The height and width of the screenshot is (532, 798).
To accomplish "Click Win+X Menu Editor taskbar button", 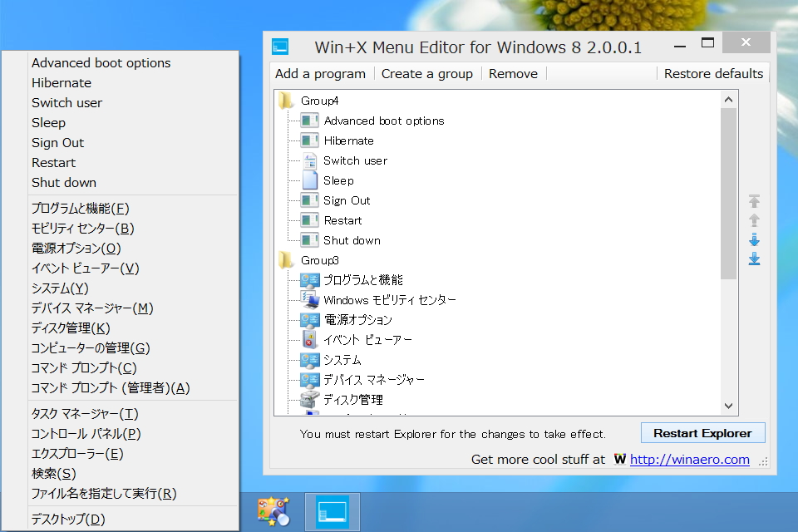I will coord(332,512).
